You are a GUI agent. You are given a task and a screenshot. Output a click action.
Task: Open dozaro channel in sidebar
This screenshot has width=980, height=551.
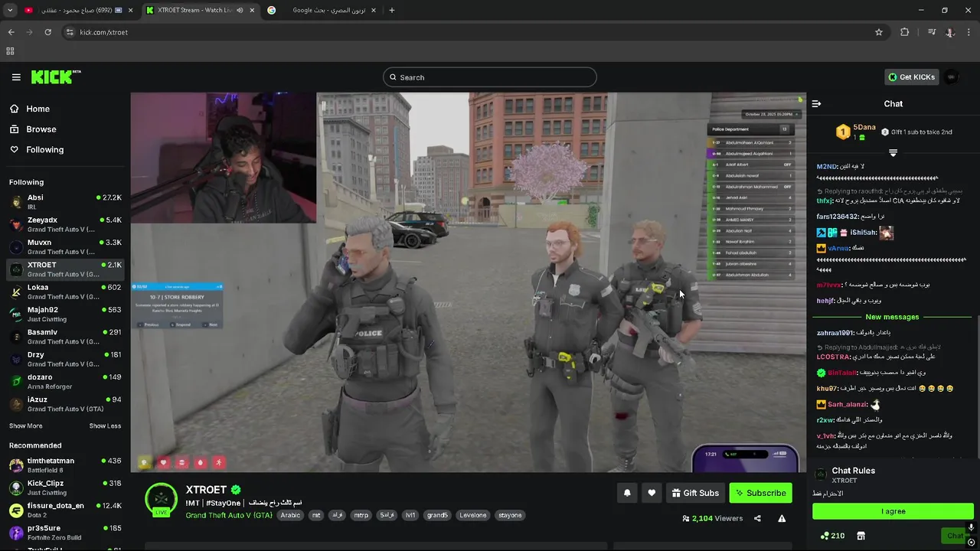65,381
